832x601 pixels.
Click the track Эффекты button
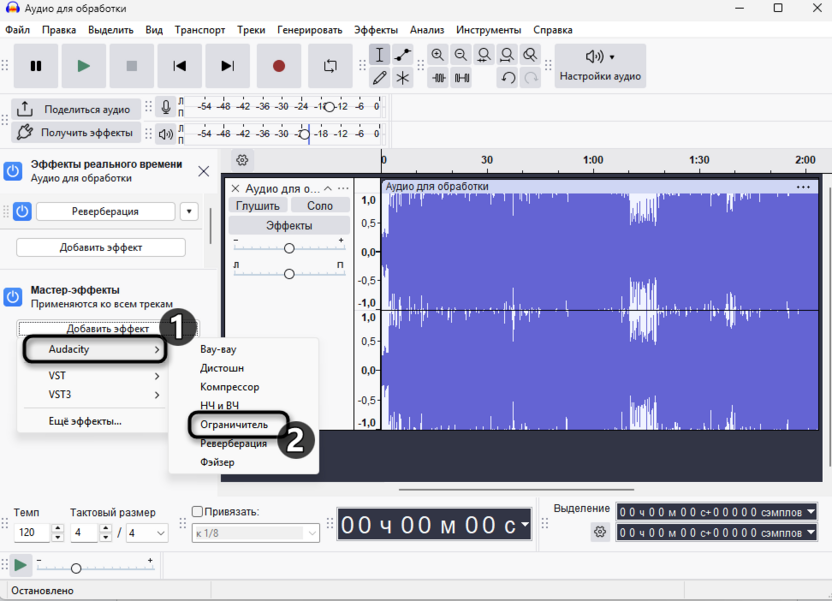point(289,225)
